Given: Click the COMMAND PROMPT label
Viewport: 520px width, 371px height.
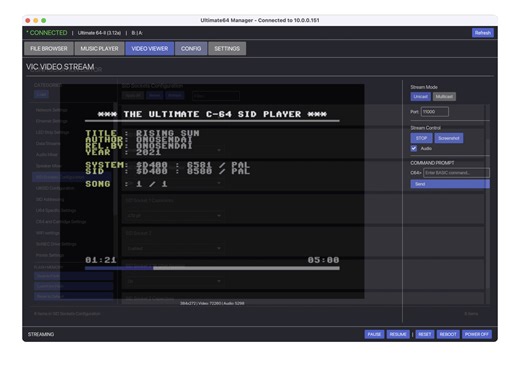Looking at the screenshot, I should pos(432,163).
